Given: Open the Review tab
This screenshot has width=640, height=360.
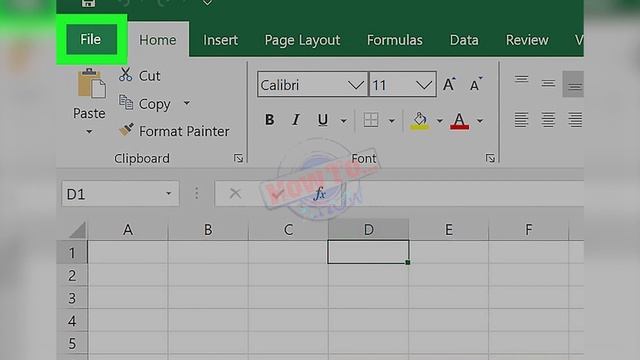Looking at the screenshot, I should pos(527,40).
